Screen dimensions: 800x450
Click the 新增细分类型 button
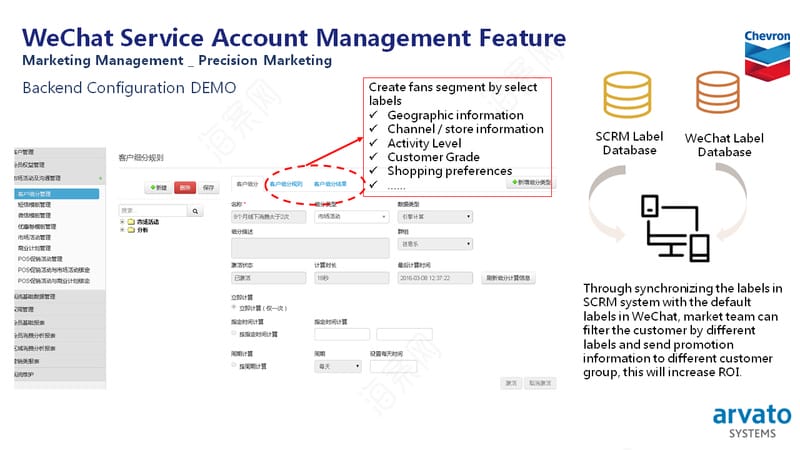tap(532, 182)
